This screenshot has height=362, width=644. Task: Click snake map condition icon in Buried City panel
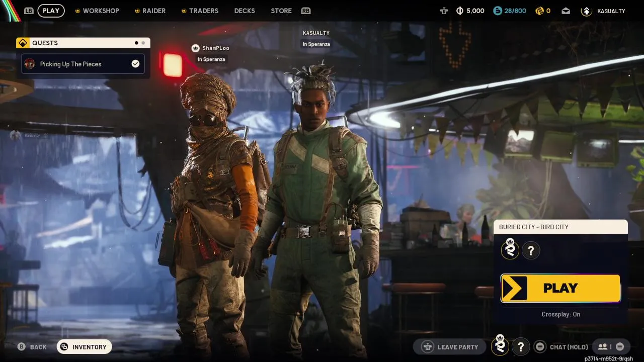click(x=510, y=249)
